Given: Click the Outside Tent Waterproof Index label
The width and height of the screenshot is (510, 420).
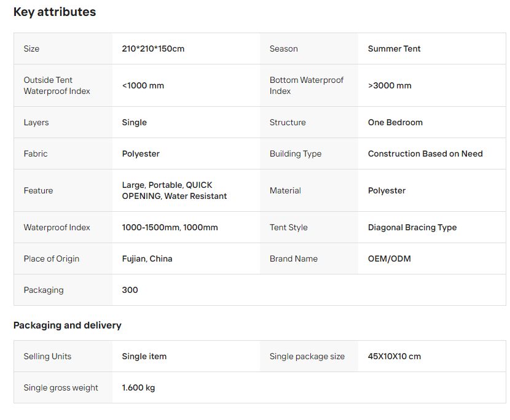Looking at the screenshot, I should 57,85.
